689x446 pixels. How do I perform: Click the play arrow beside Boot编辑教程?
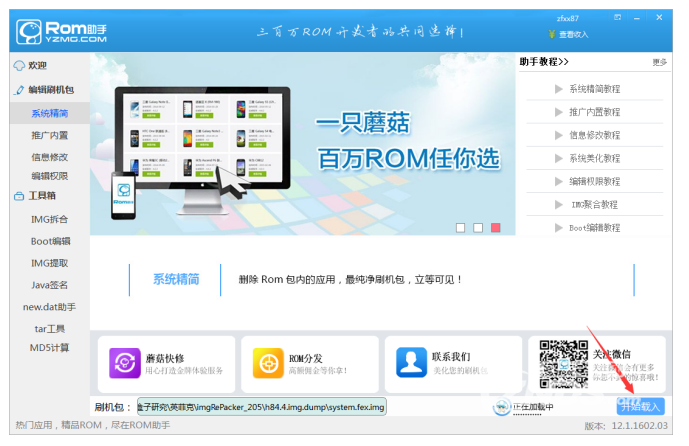tap(558, 228)
